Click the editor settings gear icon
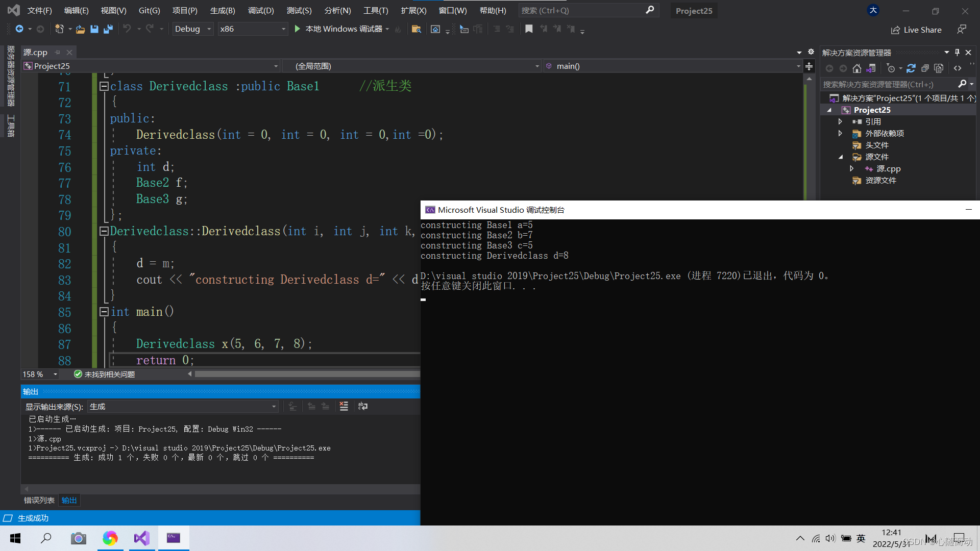 (811, 52)
